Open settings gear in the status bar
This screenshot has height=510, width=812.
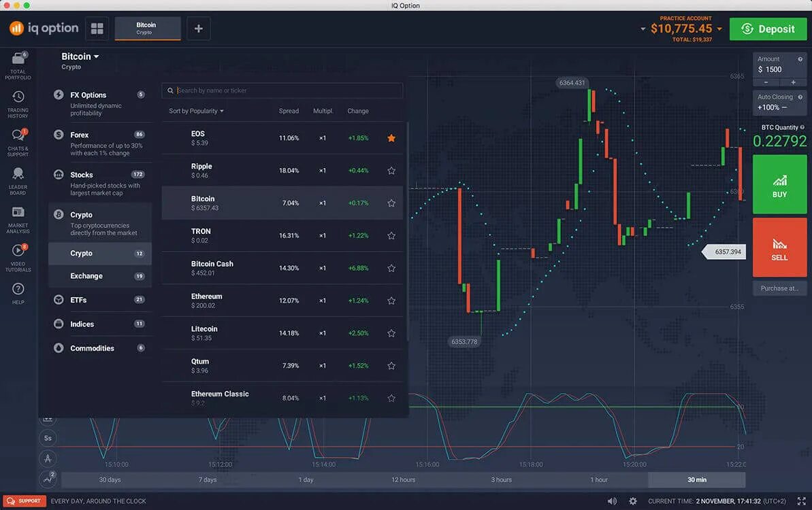pyautogui.click(x=633, y=500)
